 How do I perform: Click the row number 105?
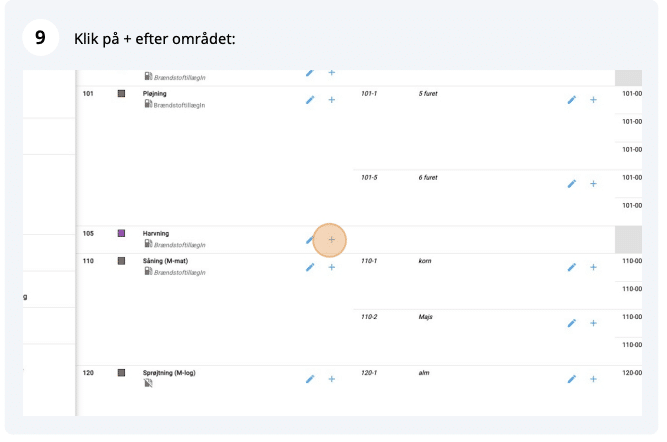click(x=88, y=233)
